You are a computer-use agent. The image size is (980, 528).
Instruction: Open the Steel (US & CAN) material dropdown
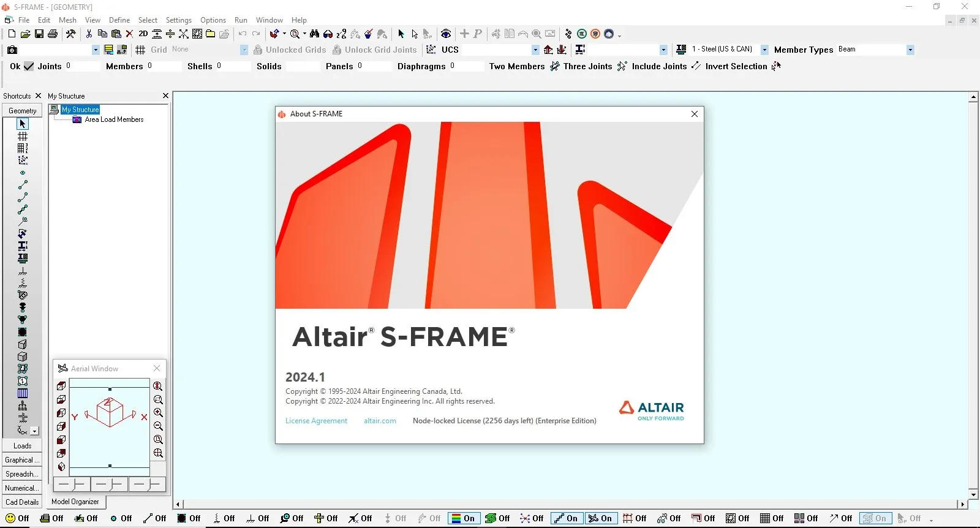tap(764, 50)
